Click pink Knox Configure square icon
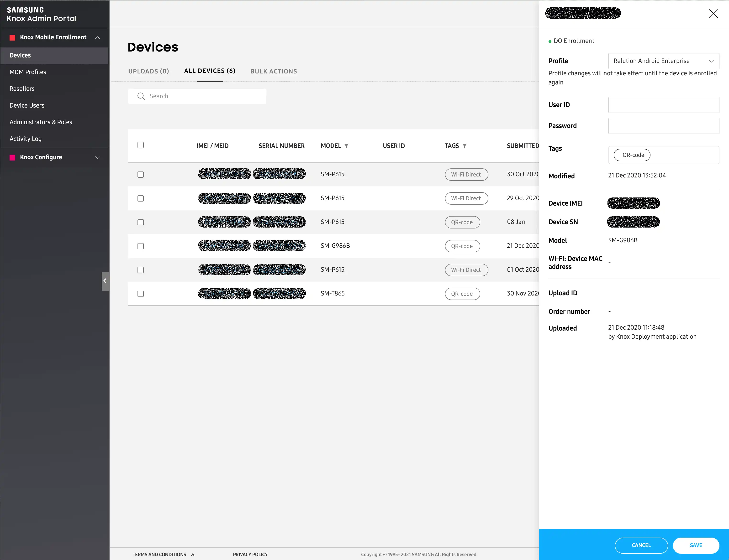Image resolution: width=729 pixels, height=560 pixels. (x=12, y=158)
